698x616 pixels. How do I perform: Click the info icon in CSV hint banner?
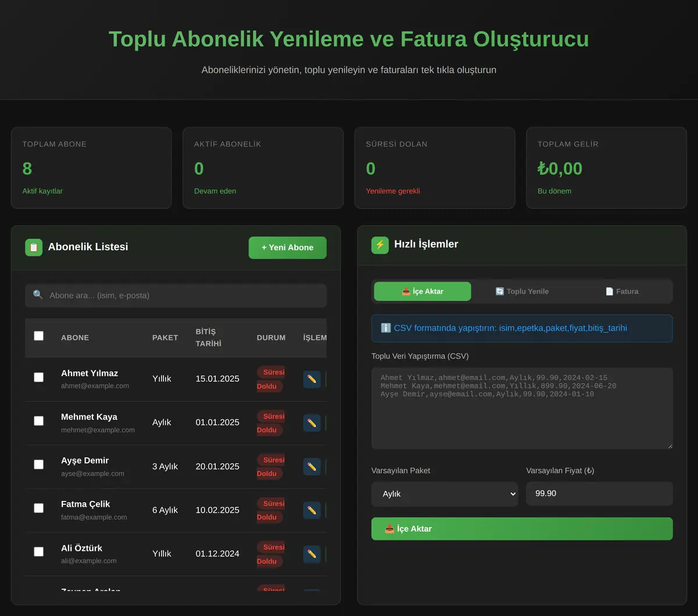point(386,328)
